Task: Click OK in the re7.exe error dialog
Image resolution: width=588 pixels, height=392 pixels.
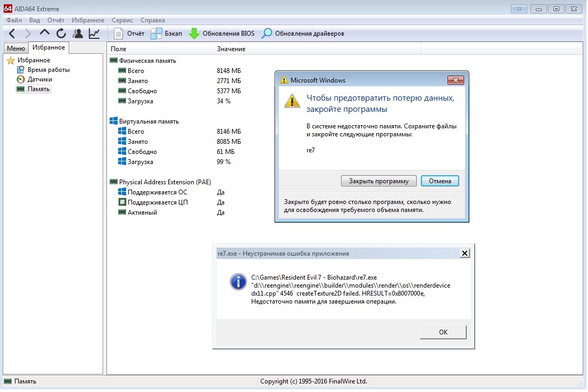Action: (x=443, y=333)
